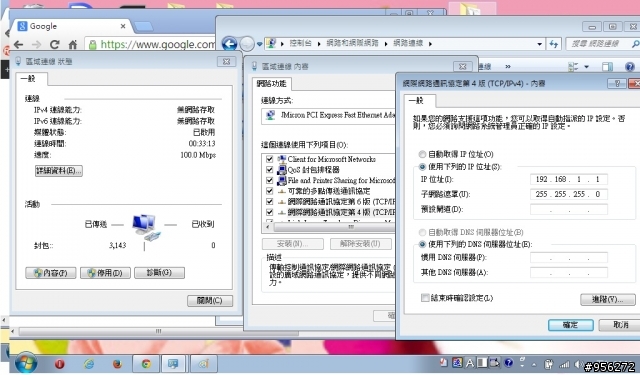Click the IP address field showing 192.168.1.1
This screenshot has width=640, height=375.
pos(569,179)
